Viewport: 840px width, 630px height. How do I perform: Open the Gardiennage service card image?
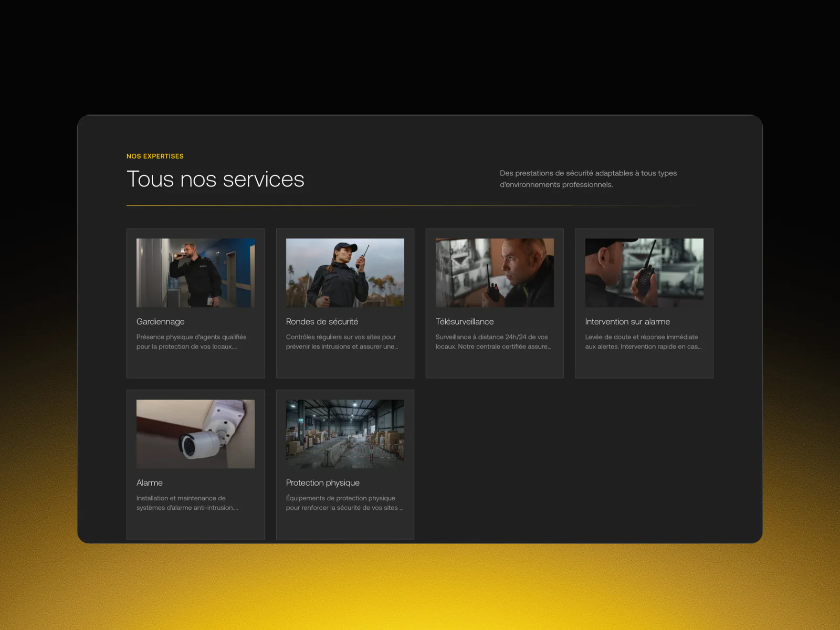click(x=195, y=273)
